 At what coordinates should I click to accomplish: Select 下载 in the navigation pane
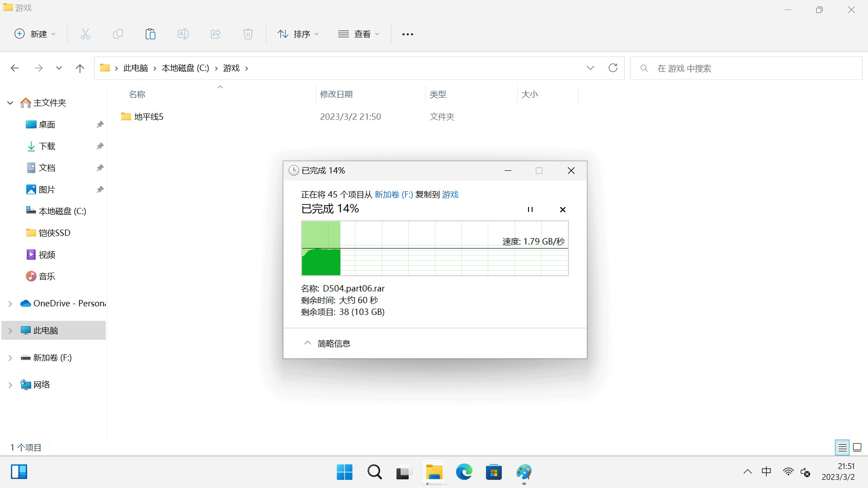(x=47, y=146)
